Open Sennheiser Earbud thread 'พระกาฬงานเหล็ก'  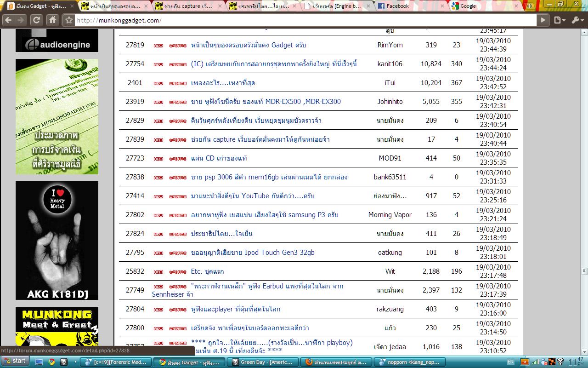click(248, 290)
